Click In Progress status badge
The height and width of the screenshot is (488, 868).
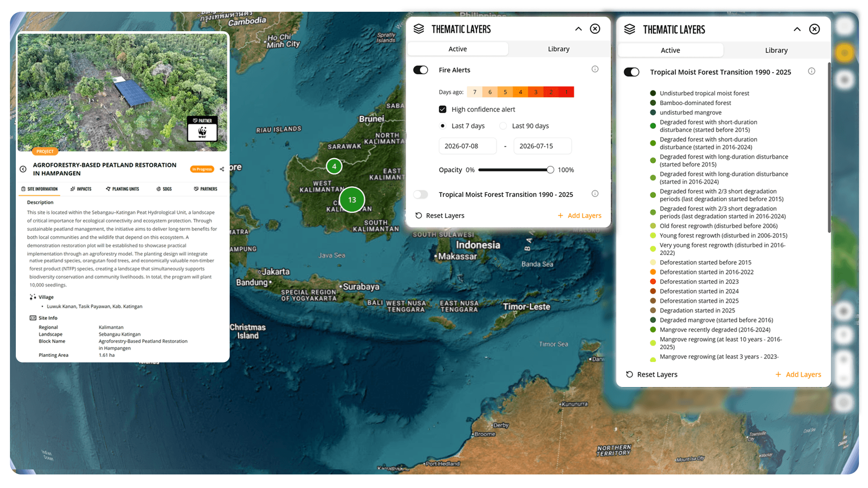coord(202,169)
